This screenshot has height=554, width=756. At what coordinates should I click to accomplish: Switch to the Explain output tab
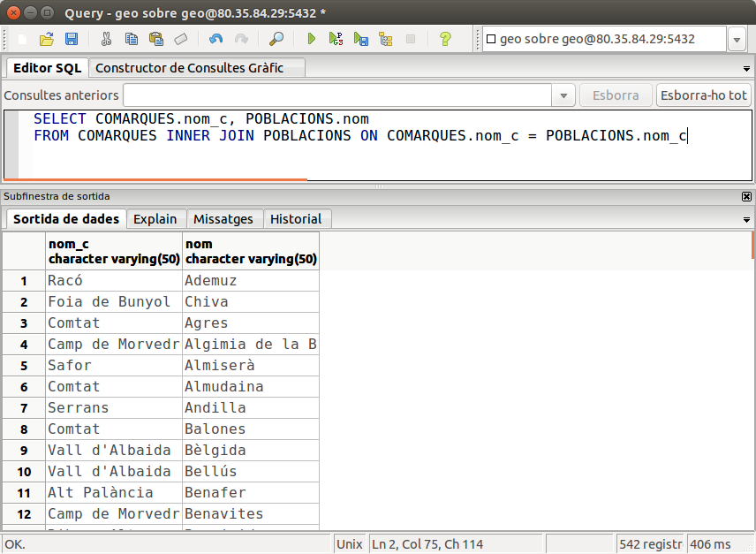(x=155, y=219)
